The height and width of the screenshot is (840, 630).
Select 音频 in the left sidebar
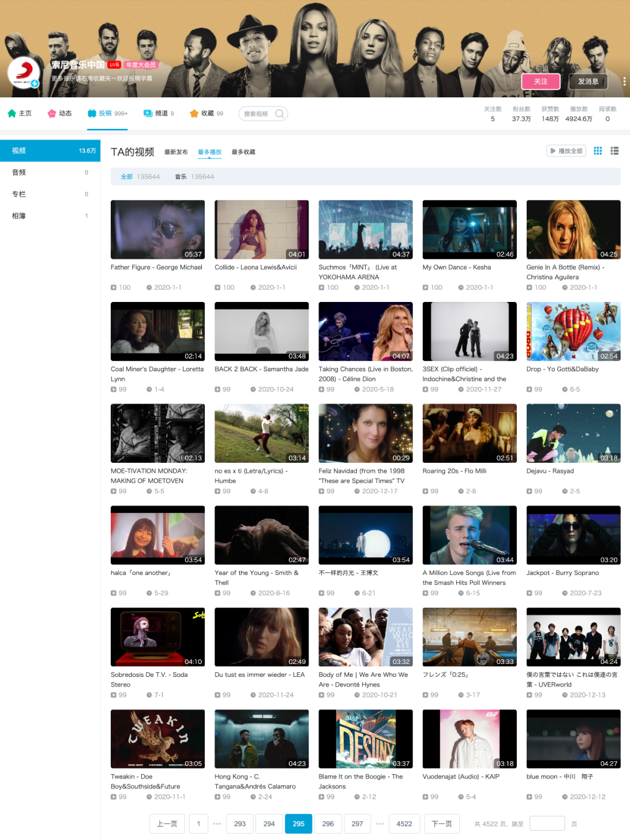(50, 173)
